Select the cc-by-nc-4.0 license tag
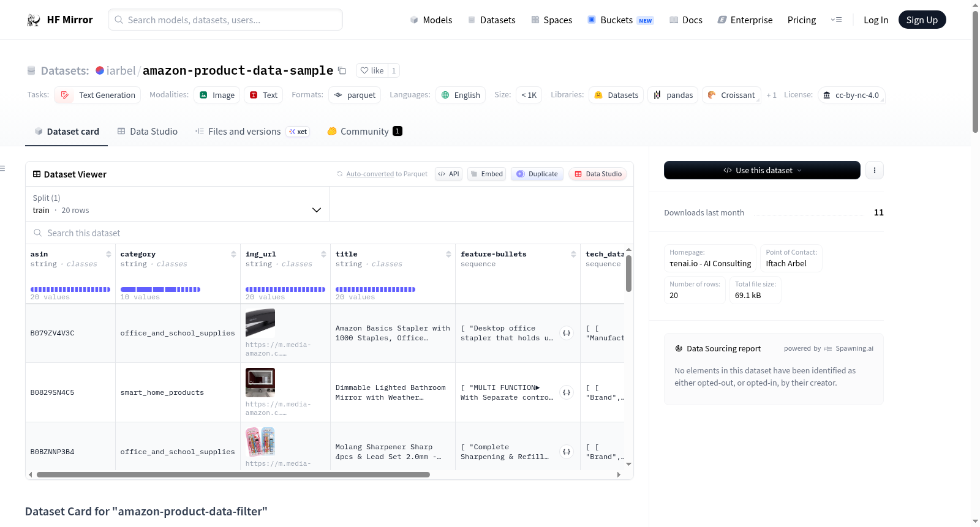This screenshot has width=980, height=527. 851,95
